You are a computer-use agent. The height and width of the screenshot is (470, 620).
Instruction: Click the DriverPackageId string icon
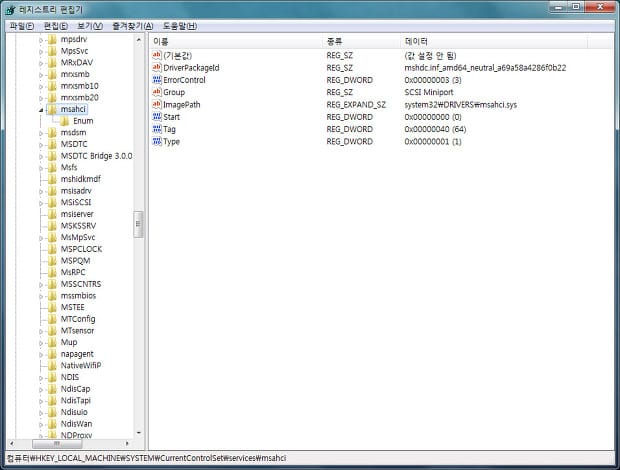[156, 67]
